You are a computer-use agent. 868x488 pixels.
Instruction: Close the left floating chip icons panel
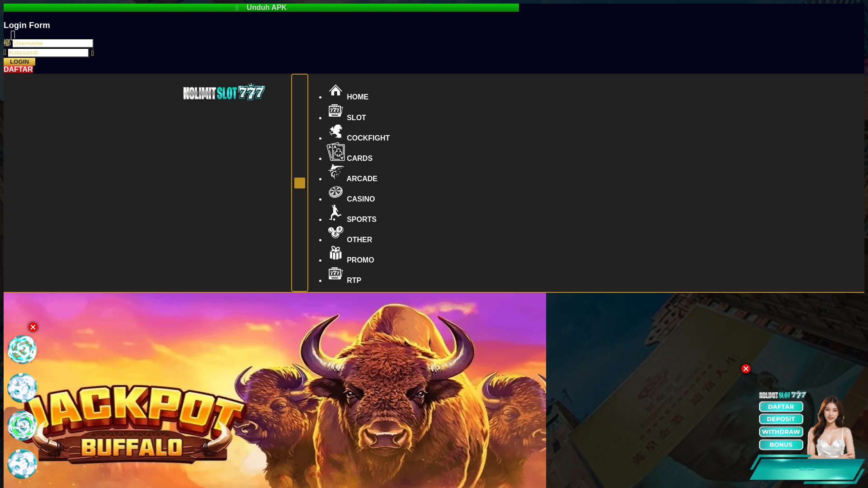click(33, 327)
